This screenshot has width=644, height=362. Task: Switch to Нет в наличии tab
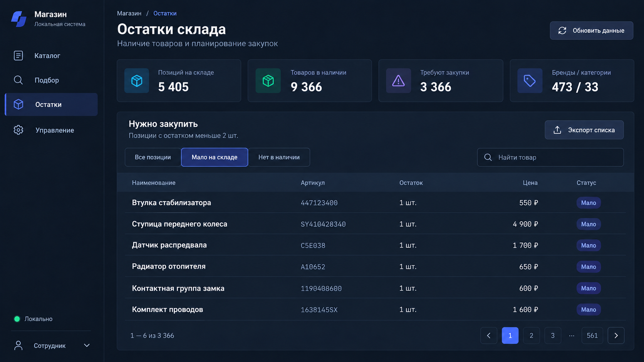[279, 157]
